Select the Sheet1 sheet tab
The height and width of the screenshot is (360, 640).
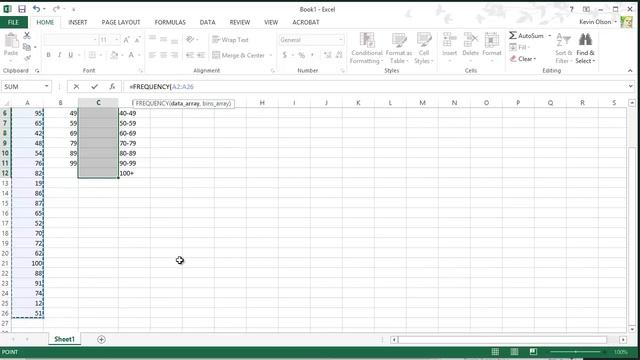point(64,339)
